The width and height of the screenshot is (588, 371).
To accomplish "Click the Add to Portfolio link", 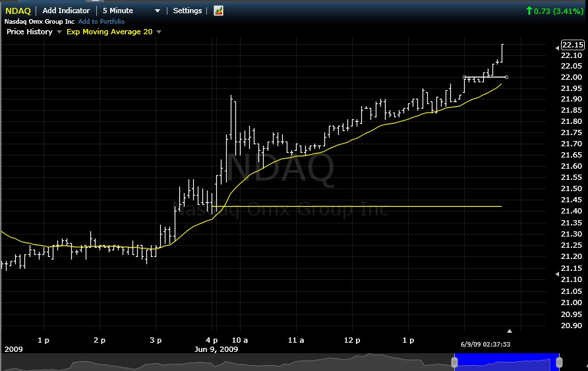I will (102, 21).
